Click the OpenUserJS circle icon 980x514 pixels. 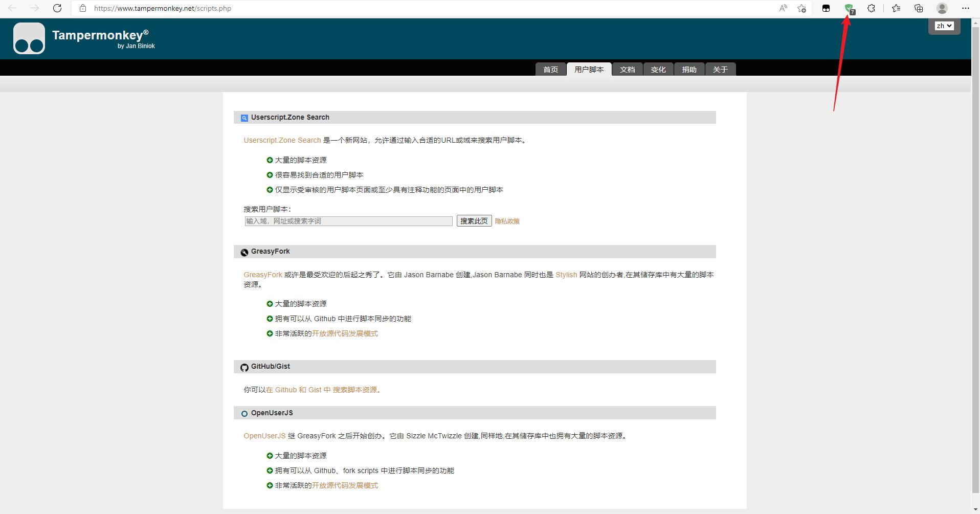tap(244, 414)
